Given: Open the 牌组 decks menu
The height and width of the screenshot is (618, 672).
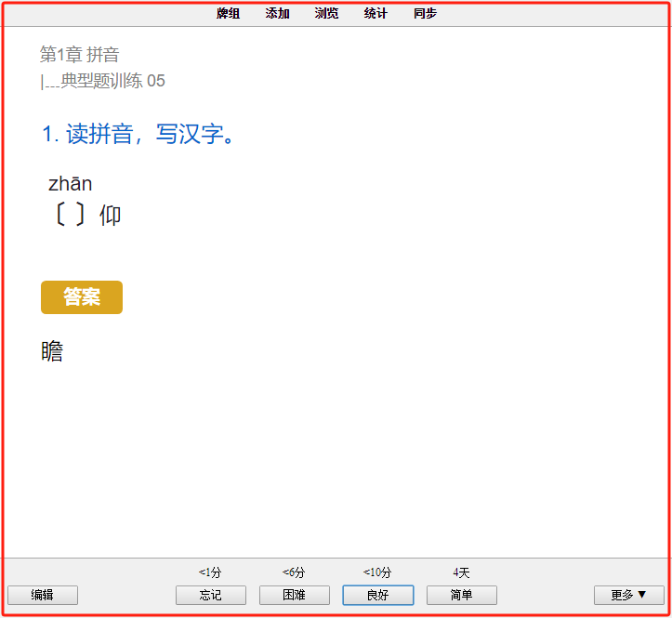Looking at the screenshot, I should (x=228, y=13).
